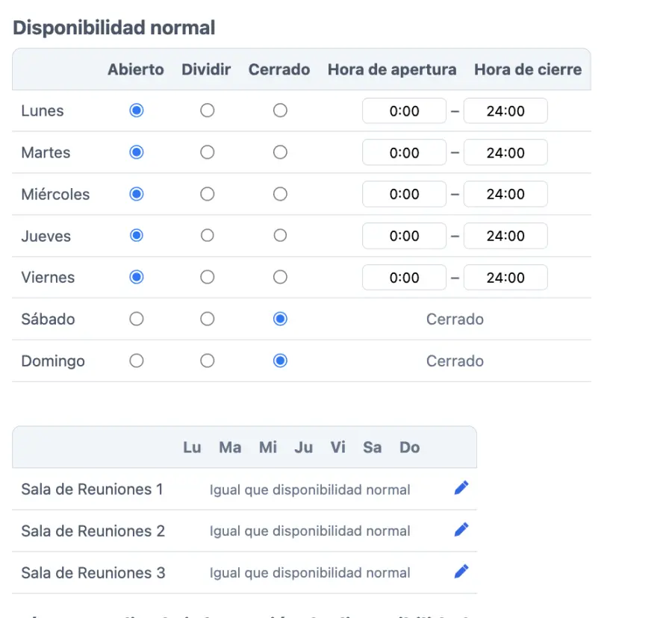
Task: Click Lunes opening time field
Action: (404, 111)
